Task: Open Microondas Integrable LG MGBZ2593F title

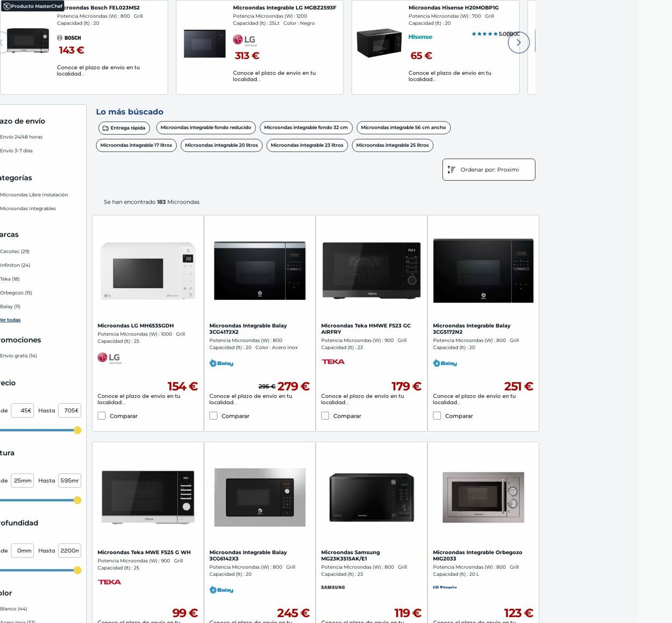Action: coord(284,8)
